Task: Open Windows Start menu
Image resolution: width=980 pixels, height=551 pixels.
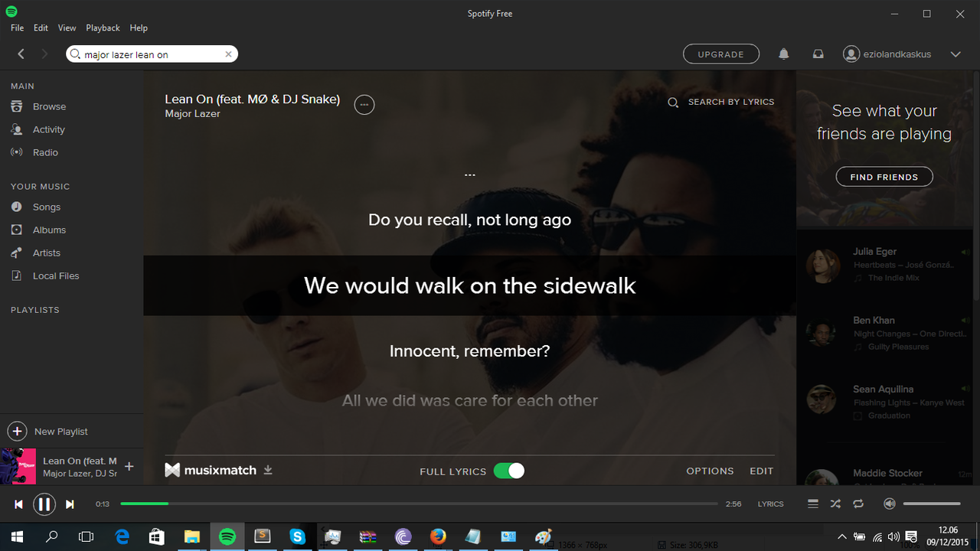Action: point(17,537)
